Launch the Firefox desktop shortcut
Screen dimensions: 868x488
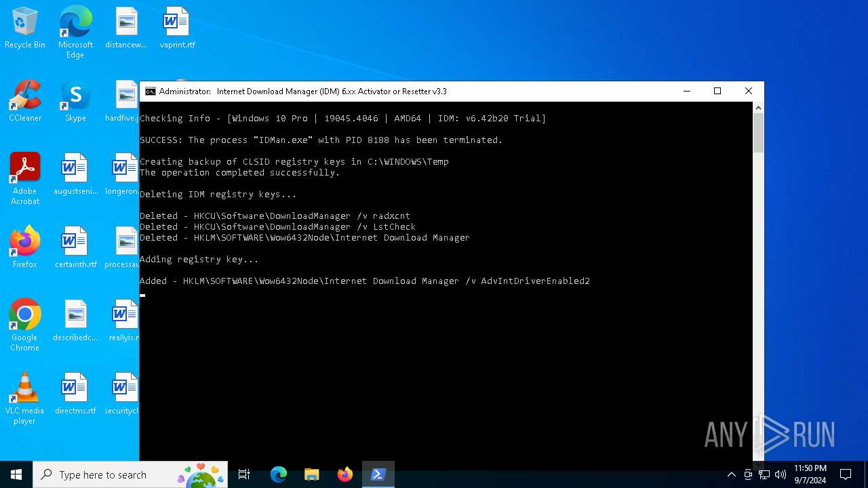click(25, 248)
